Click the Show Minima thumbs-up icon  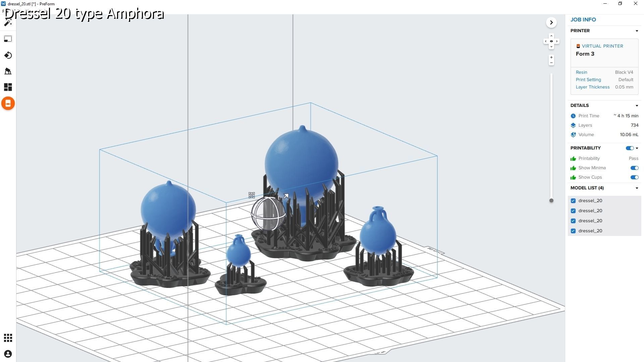coord(573,168)
